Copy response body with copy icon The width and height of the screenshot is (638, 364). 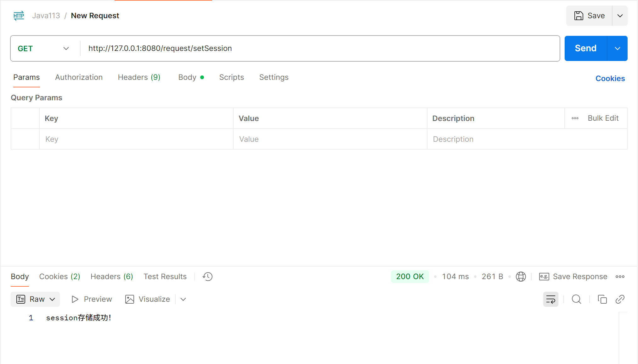[x=602, y=299]
